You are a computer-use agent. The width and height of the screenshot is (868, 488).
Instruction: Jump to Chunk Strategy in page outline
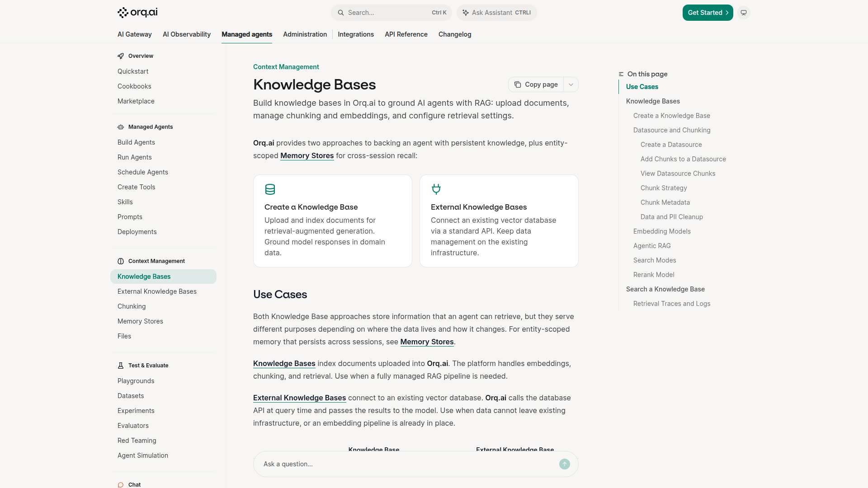tap(664, 188)
